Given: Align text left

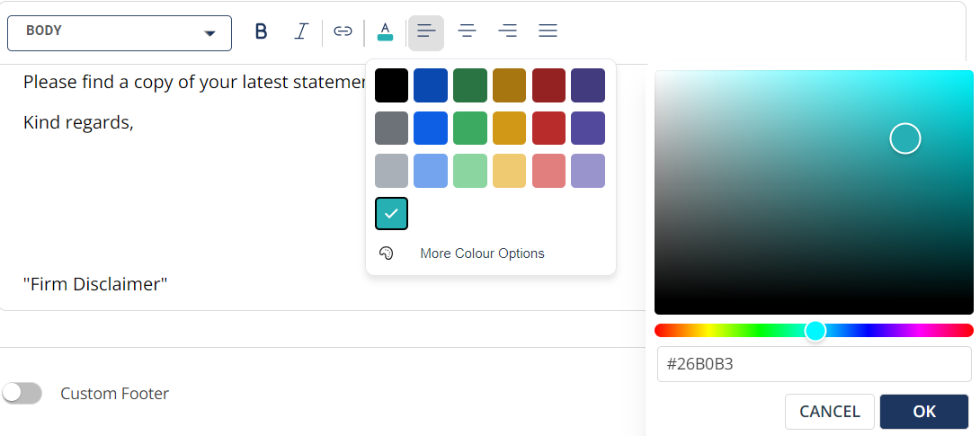Looking at the screenshot, I should pos(426,31).
